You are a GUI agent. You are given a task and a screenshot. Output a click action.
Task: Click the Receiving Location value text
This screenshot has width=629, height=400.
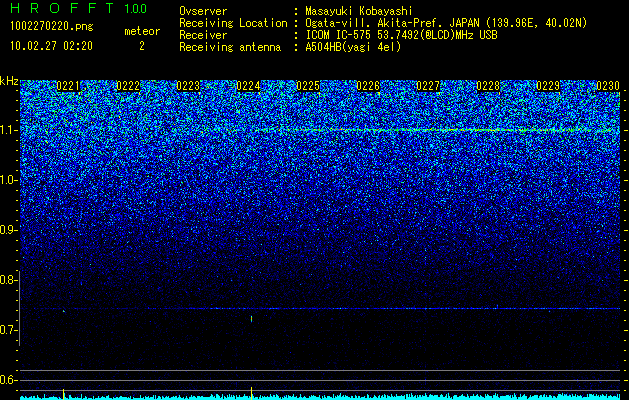pyautogui.click(x=446, y=23)
